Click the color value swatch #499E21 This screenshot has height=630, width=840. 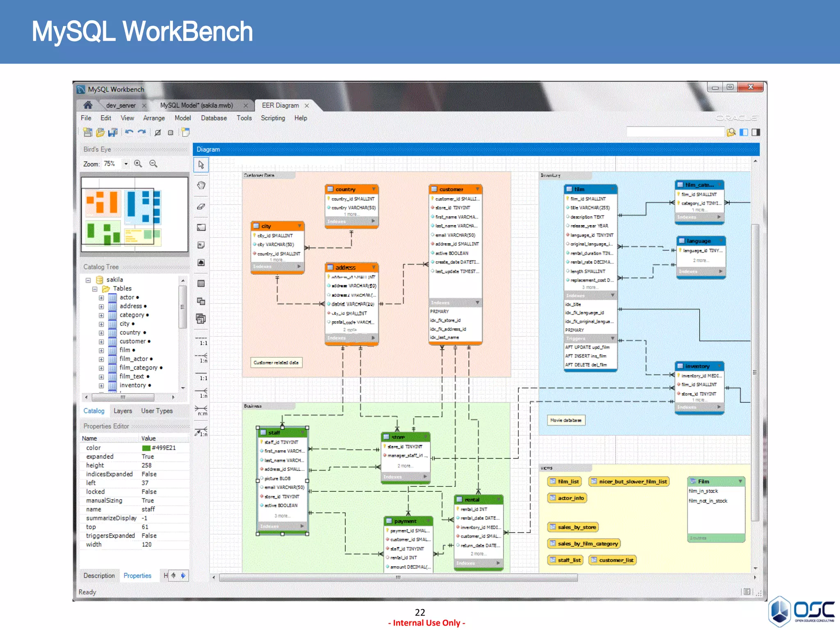146,448
